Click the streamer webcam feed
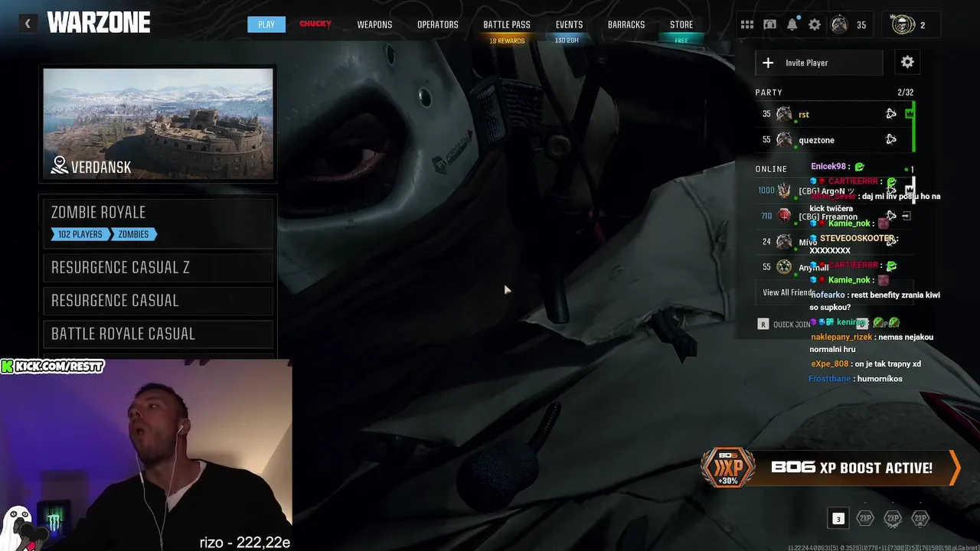Screen dimensions: 980x551 (x=145, y=455)
